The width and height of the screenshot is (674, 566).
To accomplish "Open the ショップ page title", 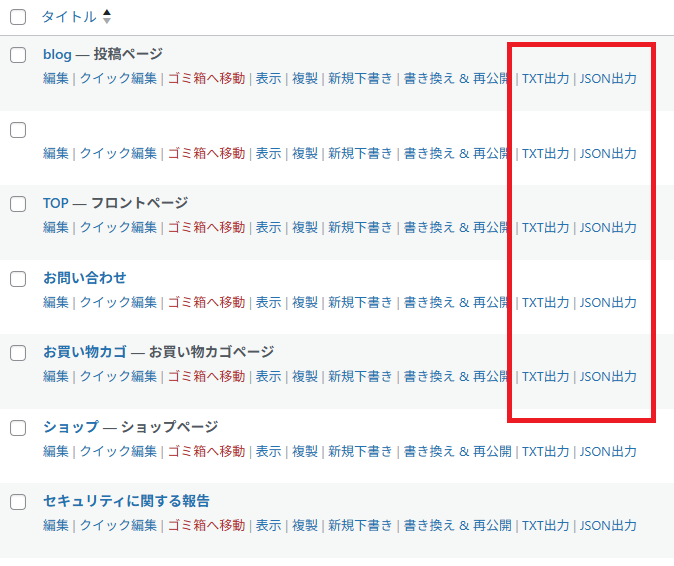I will point(71,427).
